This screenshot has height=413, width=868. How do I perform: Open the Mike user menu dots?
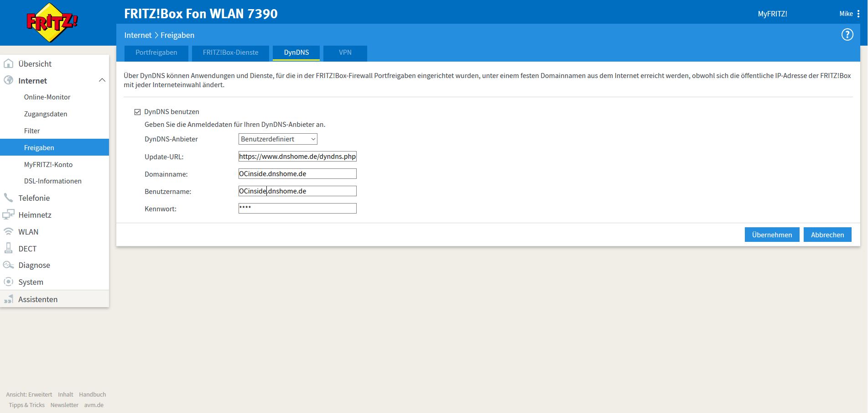point(858,14)
